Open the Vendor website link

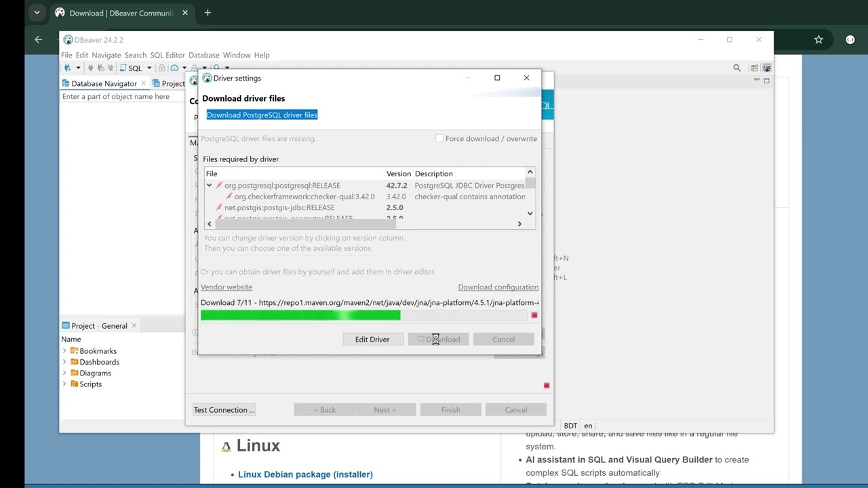[226, 287]
